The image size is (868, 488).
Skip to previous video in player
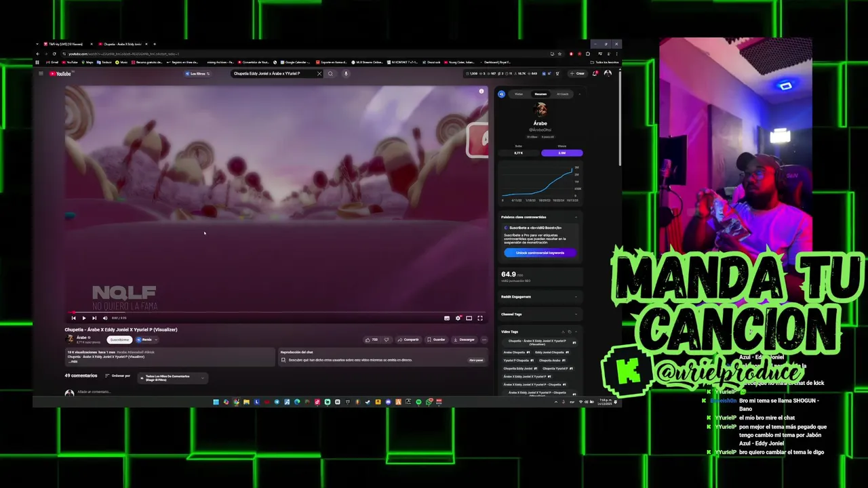73,318
